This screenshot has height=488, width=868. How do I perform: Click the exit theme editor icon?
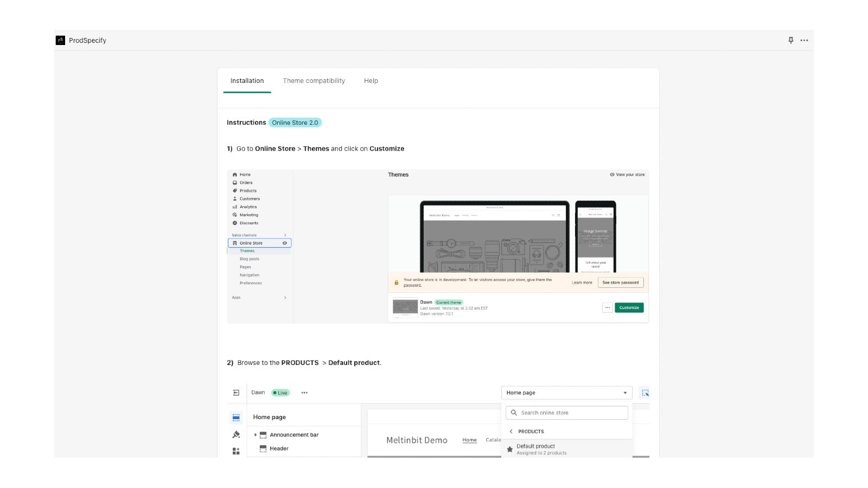[236, 392]
